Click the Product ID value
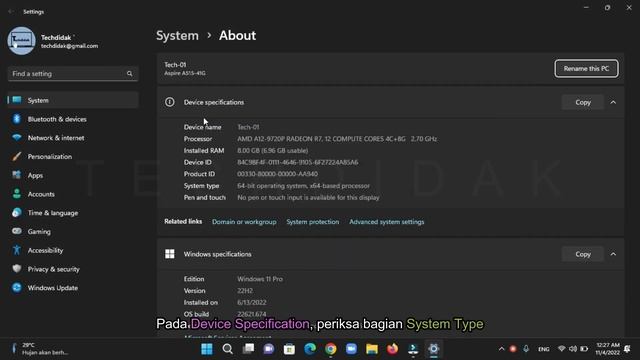The width and height of the screenshot is (640, 360). tap(278, 174)
